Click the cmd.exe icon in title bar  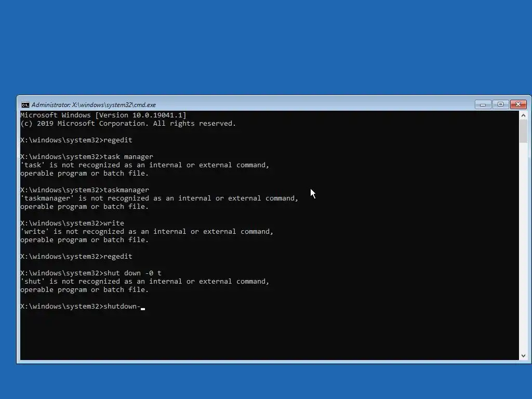25,105
